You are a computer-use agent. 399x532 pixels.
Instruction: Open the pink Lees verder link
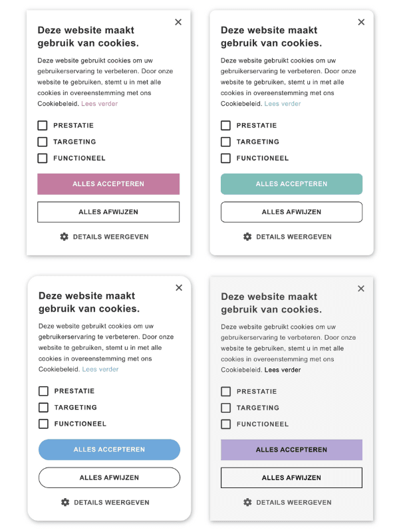point(100,104)
